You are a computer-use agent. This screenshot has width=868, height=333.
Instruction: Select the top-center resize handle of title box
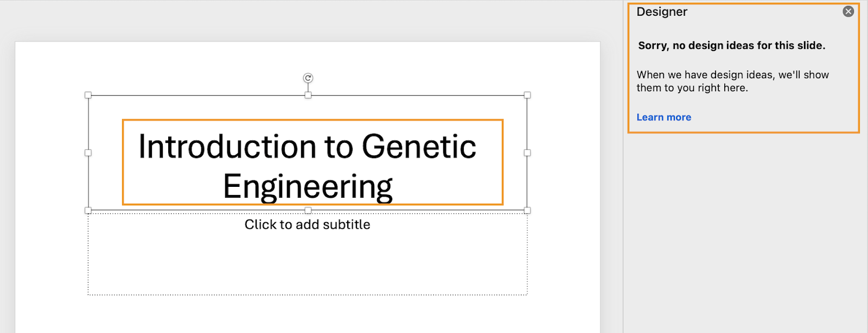tap(308, 95)
